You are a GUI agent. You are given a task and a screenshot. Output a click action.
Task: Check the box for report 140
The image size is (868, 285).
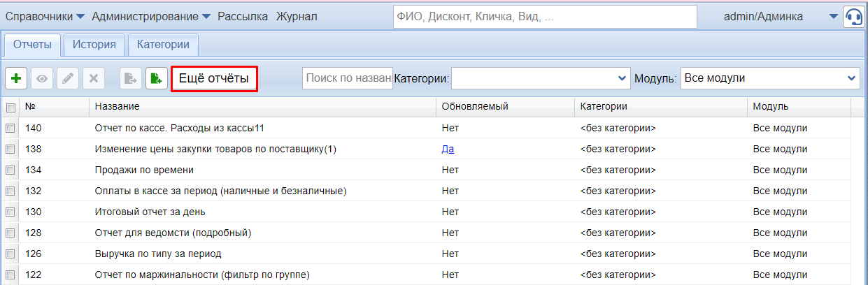pos(10,129)
